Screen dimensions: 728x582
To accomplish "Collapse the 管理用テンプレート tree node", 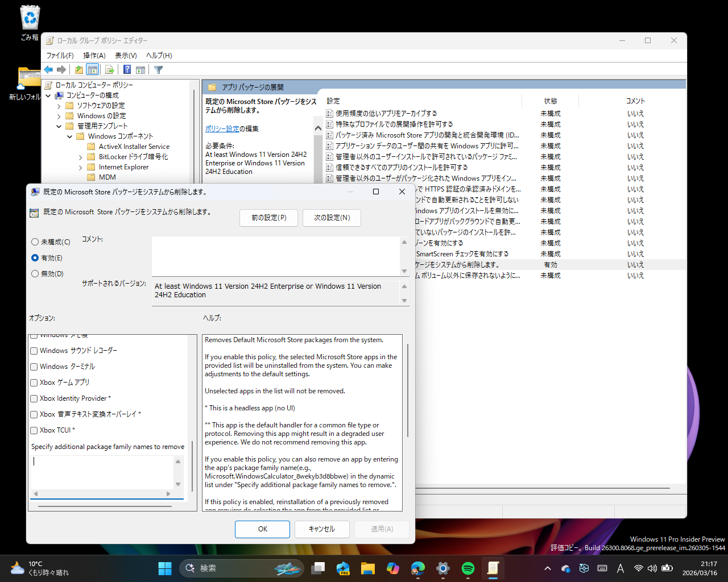I will 59,126.
